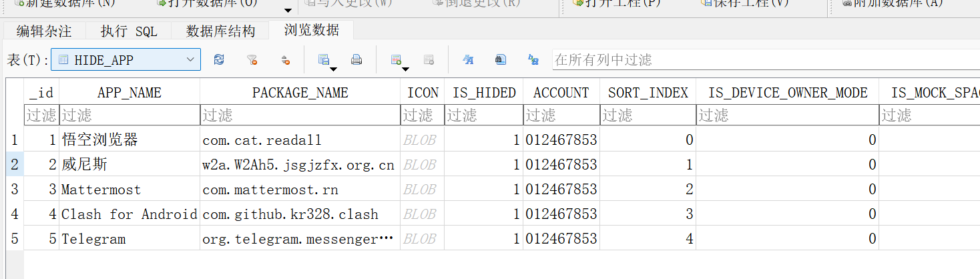The height and width of the screenshot is (279, 980).
Task: Expand new record dropdown arrow
Action: click(405, 68)
